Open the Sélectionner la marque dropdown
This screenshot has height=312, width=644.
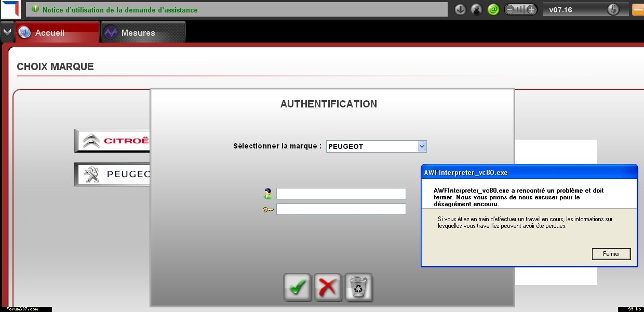tap(377, 146)
